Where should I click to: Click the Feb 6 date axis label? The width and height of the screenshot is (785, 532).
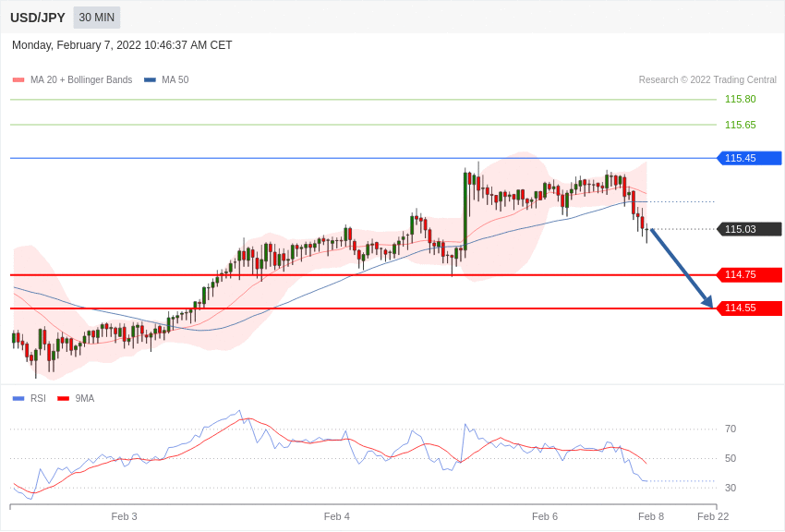[545, 516]
